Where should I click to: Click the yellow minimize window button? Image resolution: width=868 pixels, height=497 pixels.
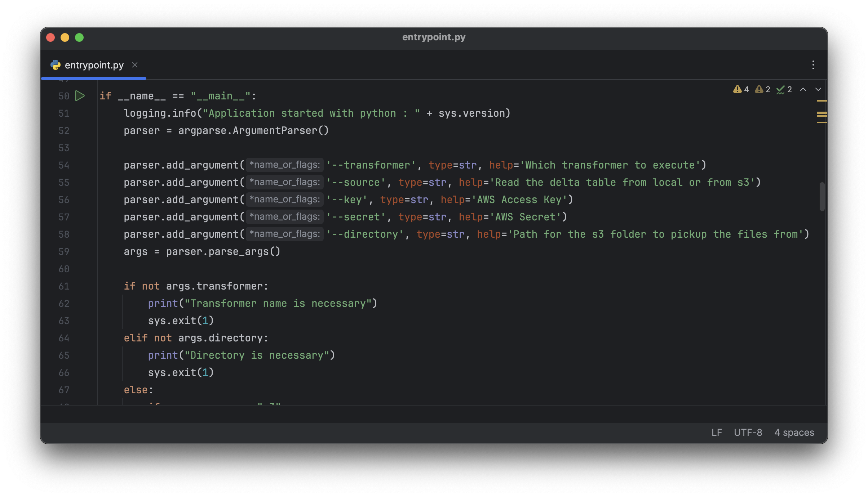pyautogui.click(x=65, y=37)
